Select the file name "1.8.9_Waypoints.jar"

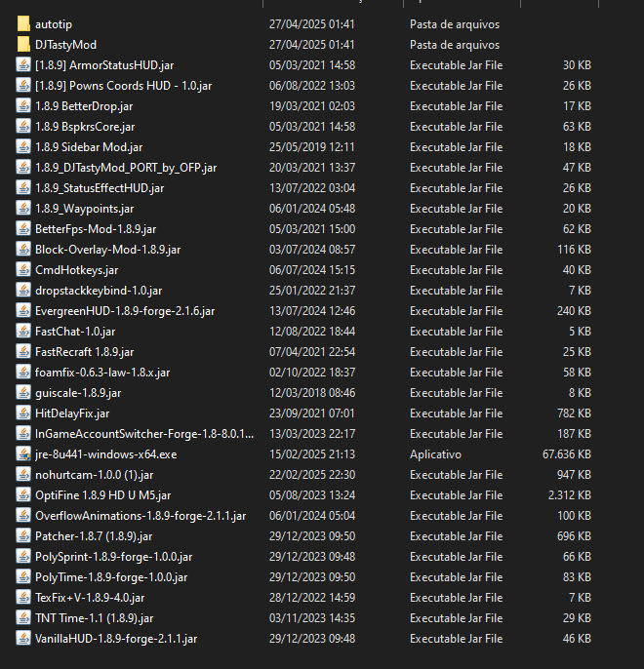(x=85, y=209)
